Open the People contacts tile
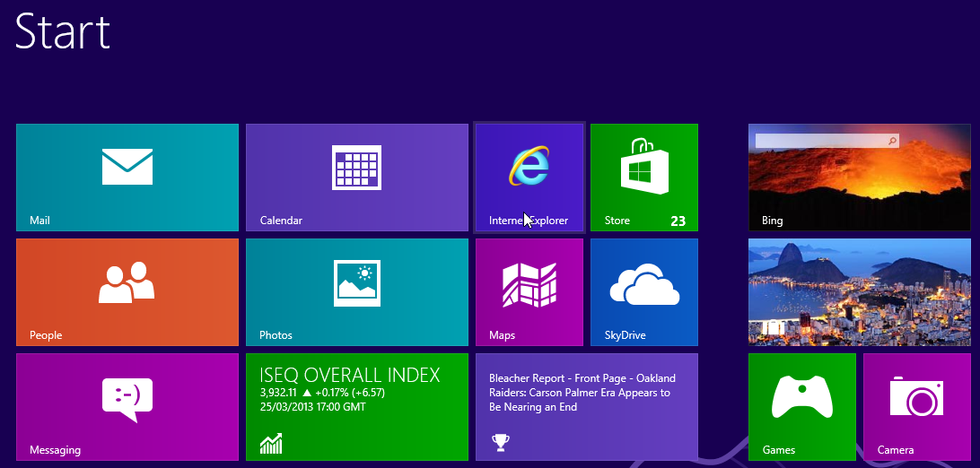 [x=127, y=292]
